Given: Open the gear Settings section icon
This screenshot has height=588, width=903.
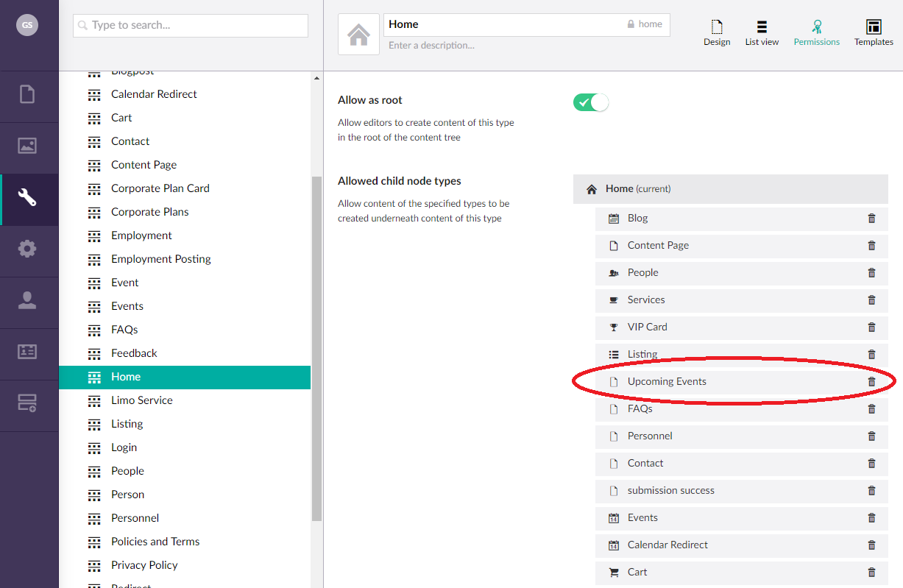Looking at the screenshot, I should 27,249.
